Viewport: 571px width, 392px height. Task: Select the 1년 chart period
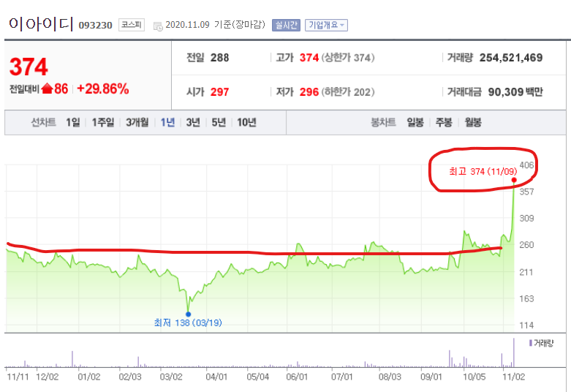coord(168,122)
